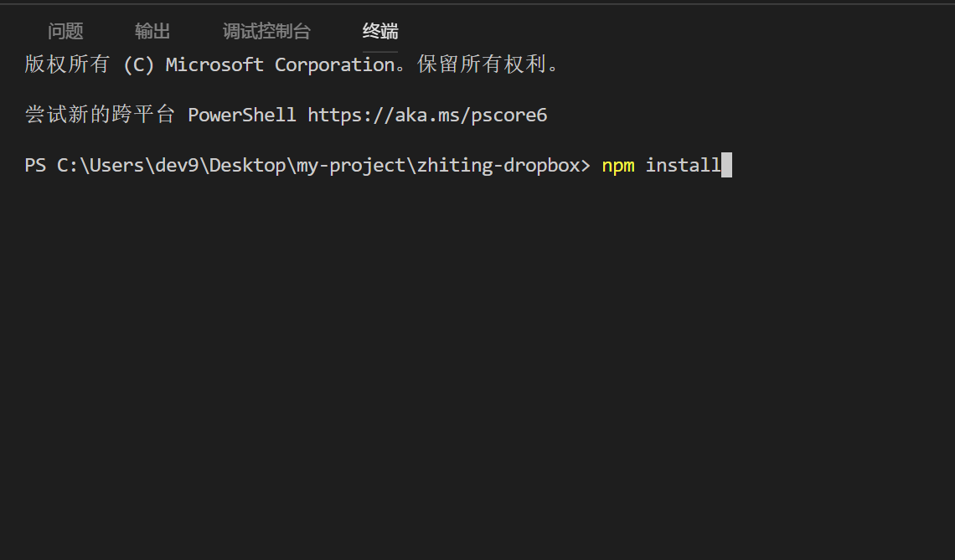Open the 输出 (Output) tab
955x560 pixels.
coord(152,31)
